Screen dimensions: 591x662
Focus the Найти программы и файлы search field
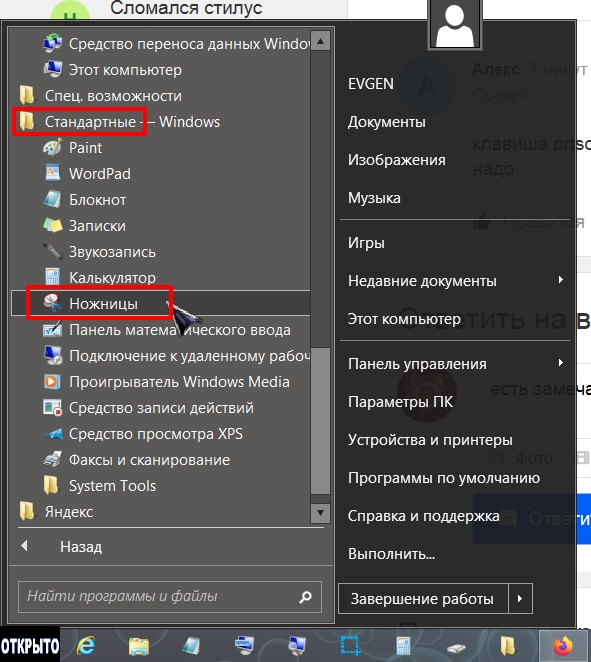(170, 597)
